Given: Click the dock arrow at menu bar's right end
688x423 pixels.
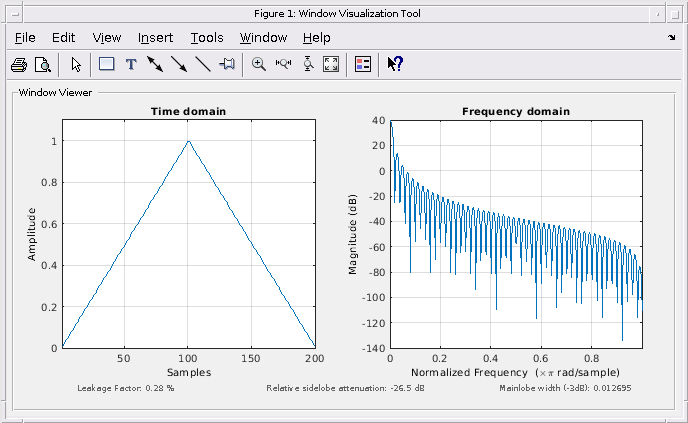Looking at the screenshot, I should click(671, 37).
